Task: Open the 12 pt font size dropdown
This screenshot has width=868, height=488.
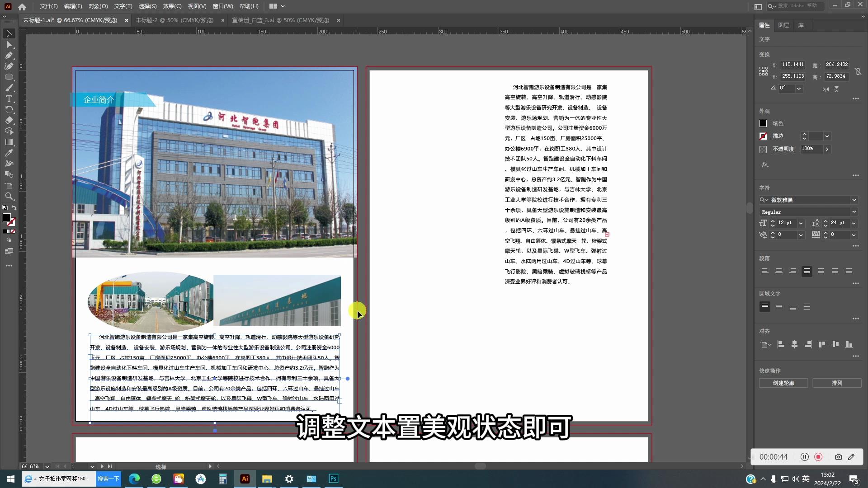Action: (x=801, y=223)
